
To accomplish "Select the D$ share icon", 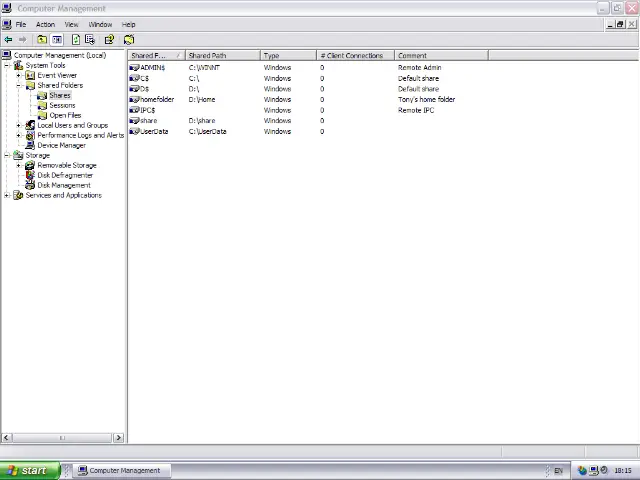I will coord(134,89).
